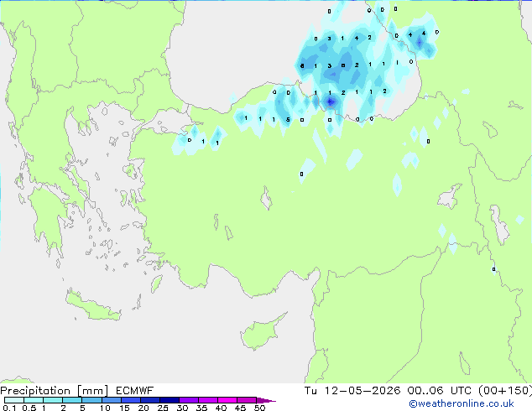This screenshot has height=411, width=532.
Task: Click the 2–5 mm legend swatch
Action: (72, 400)
